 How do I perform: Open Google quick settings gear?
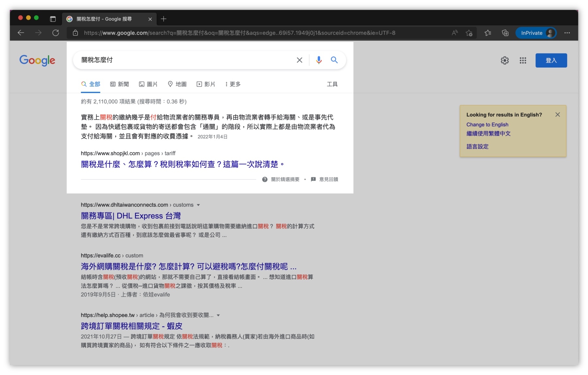click(x=505, y=60)
